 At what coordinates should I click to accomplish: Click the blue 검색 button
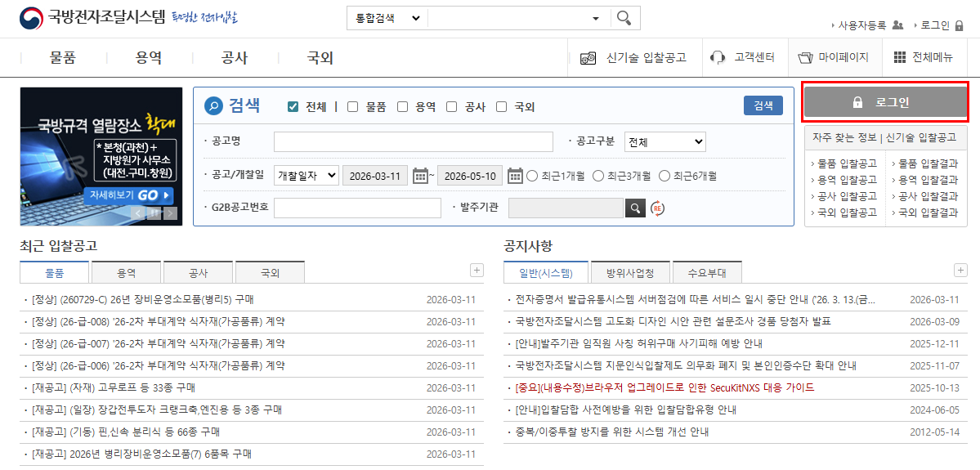pos(763,105)
